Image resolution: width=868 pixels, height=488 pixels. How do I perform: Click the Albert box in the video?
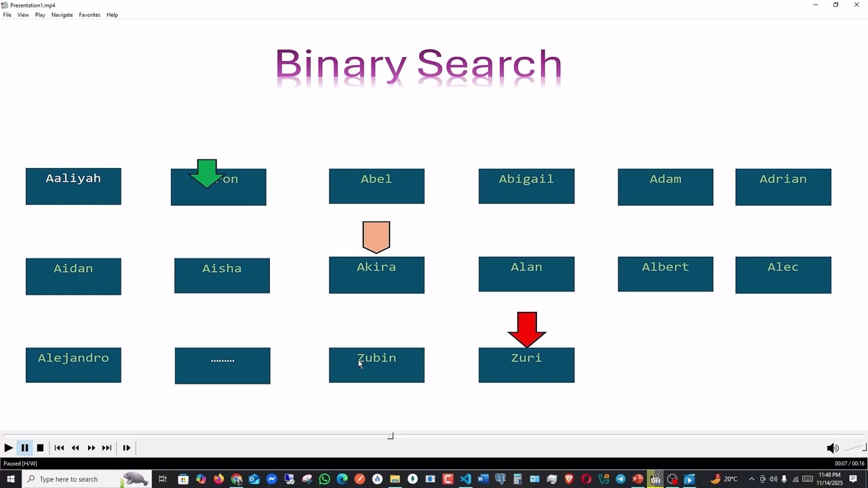(x=665, y=274)
